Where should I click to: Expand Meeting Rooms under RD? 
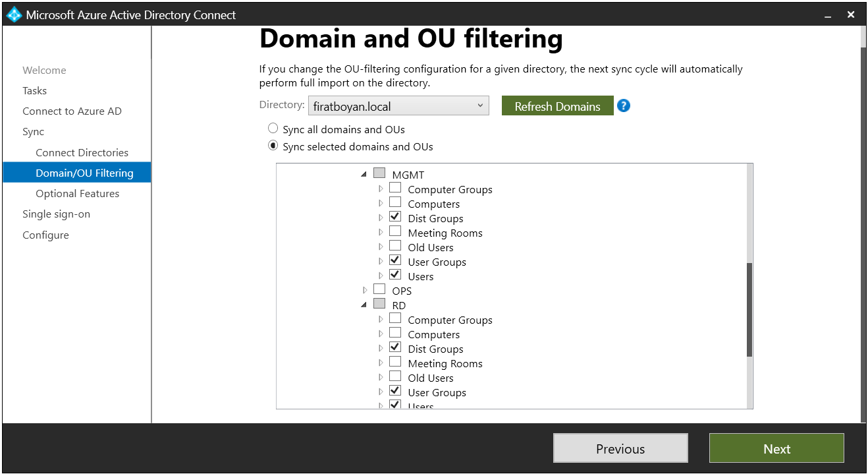click(x=380, y=363)
